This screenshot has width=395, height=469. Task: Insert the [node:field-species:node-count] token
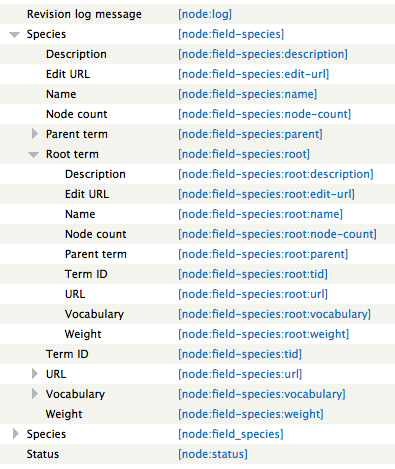(x=265, y=114)
